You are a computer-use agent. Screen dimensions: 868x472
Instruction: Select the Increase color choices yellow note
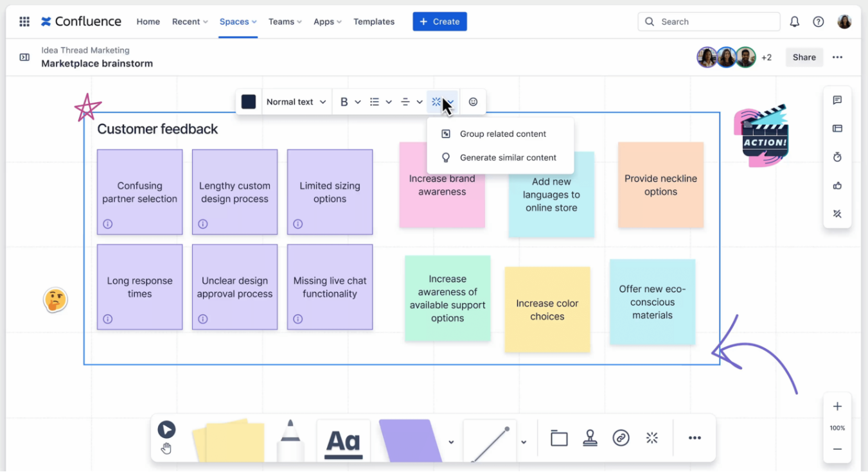coord(547,310)
